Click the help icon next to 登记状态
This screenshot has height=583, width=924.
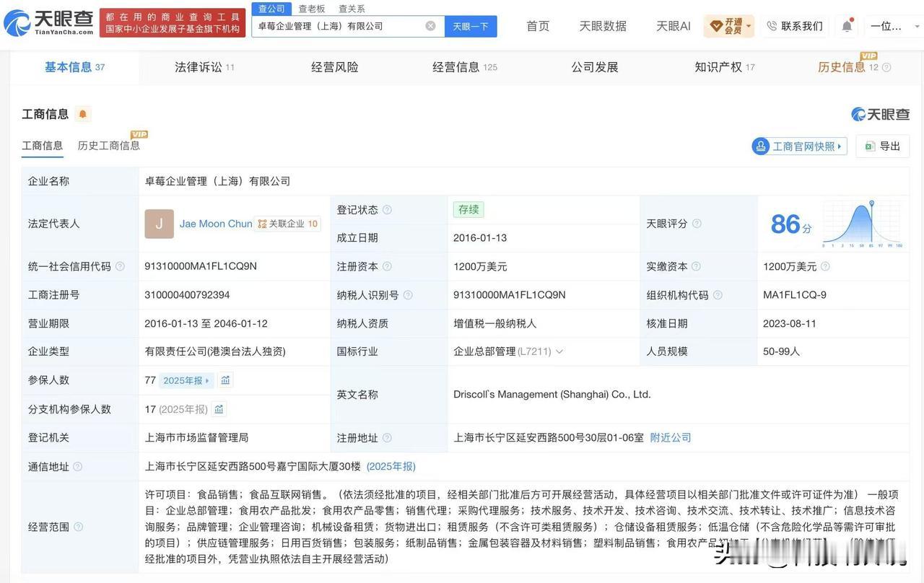pyautogui.click(x=387, y=210)
